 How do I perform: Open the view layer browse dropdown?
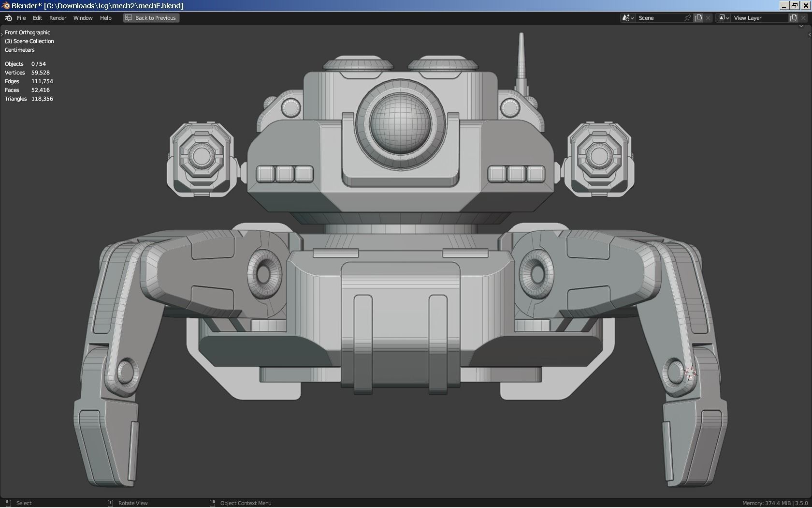[x=723, y=18]
